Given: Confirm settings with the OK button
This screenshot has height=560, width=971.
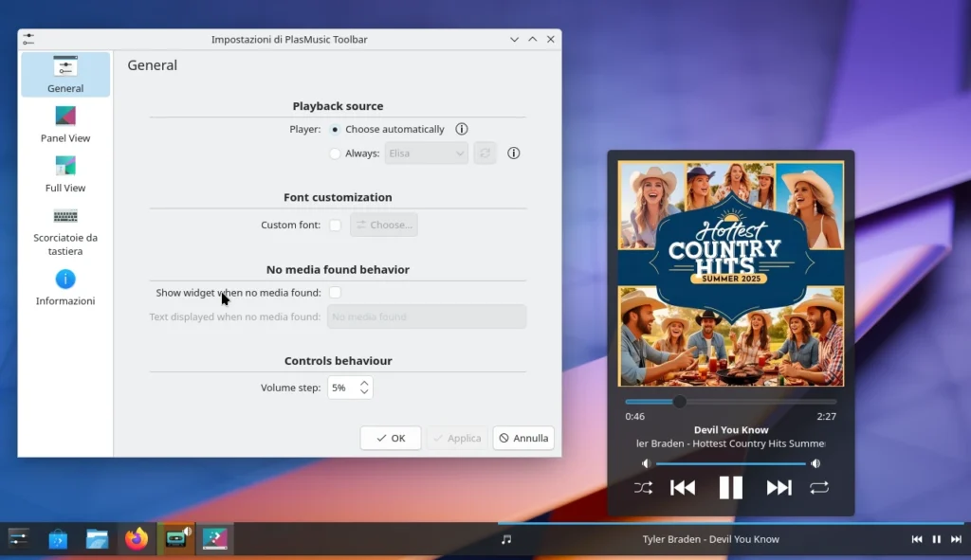Looking at the screenshot, I should coord(390,438).
